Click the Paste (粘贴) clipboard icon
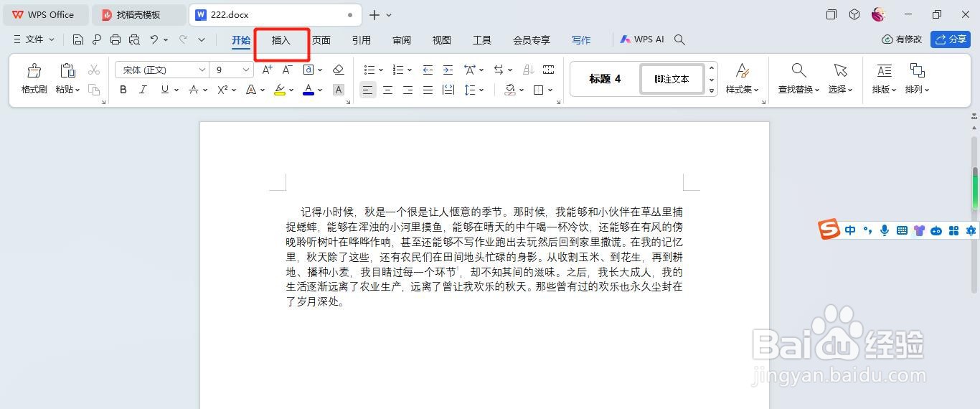This screenshot has height=409, width=980. pyautogui.click(x=67, y=70)
